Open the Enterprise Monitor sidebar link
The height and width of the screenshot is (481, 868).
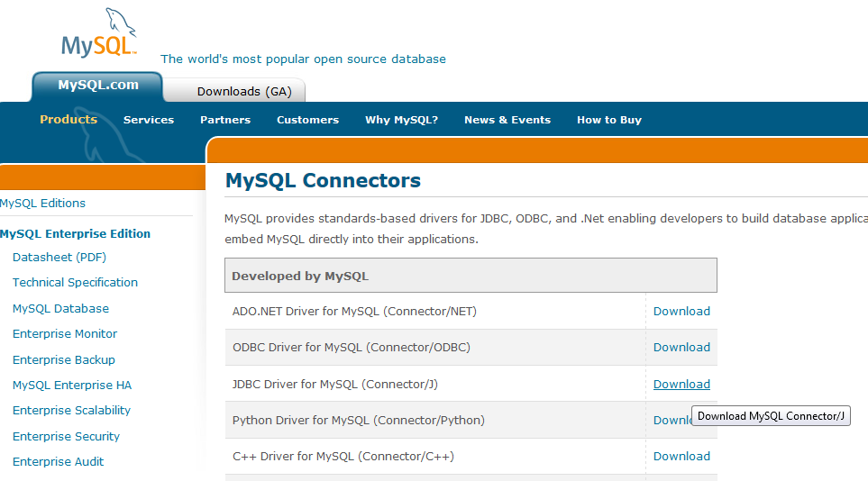click(65, 334)
